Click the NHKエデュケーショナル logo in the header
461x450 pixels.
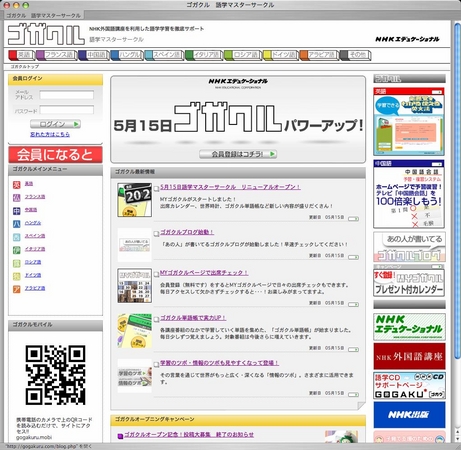pos(407,39)
